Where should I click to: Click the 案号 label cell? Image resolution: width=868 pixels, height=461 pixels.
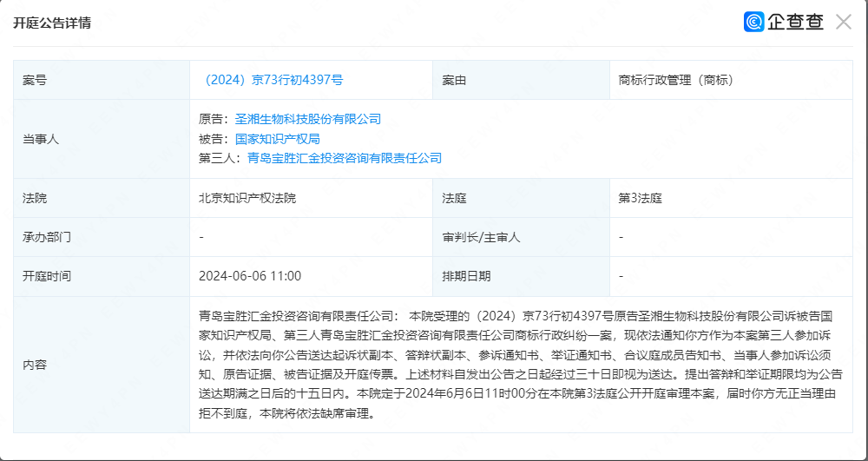[x=102, y=80]
